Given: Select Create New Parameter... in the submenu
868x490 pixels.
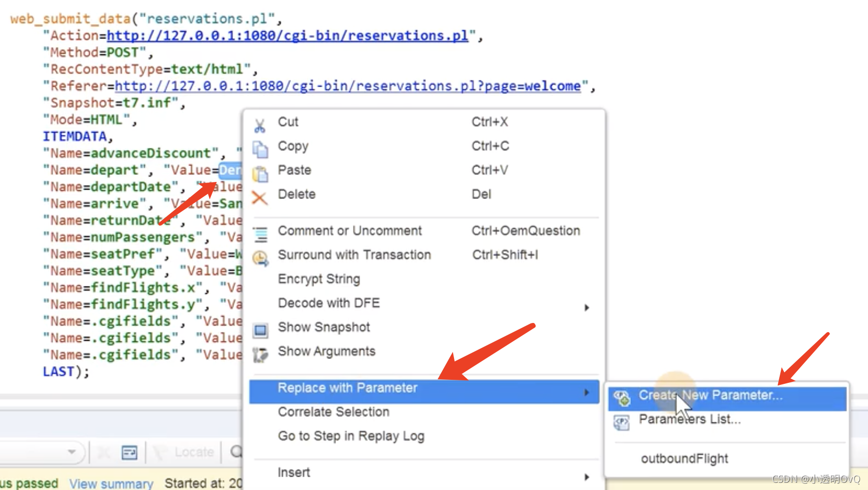Looking at the screenshot, I should (x=727, y=398).
